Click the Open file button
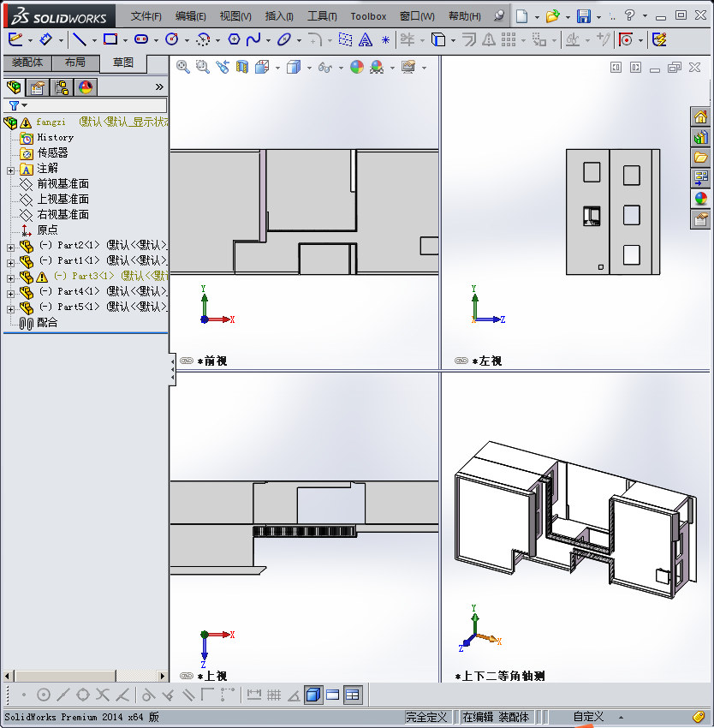The width and height of the screenshot is (714, 728). (x=552, y=16)
